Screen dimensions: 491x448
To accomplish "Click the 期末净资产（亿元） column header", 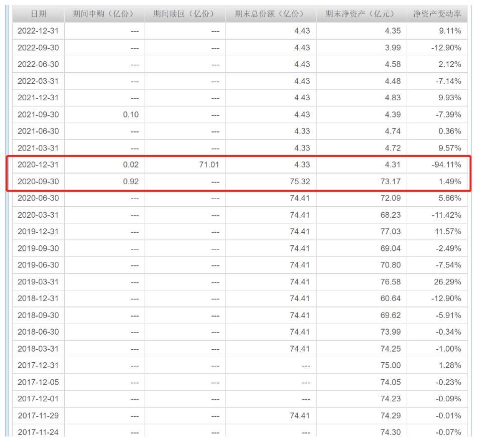I will click(361, 14).
